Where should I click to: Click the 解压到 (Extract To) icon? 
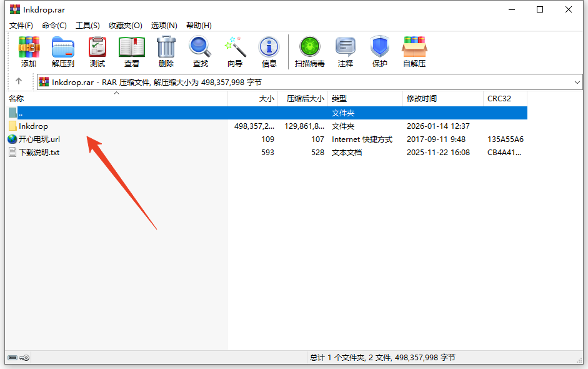(x=63, y=51)
